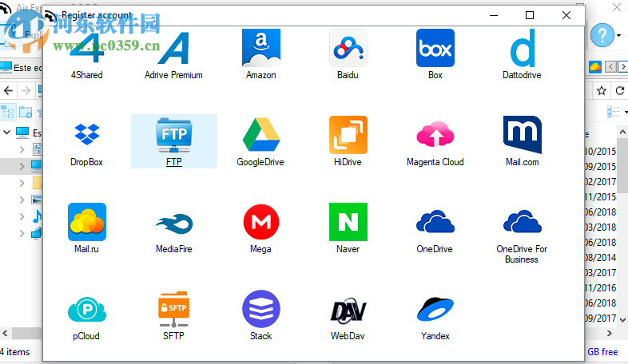This screenshot has height=364, width=628.
Task: Open the help question mark in Air Explorer
Action: point(602,35)
